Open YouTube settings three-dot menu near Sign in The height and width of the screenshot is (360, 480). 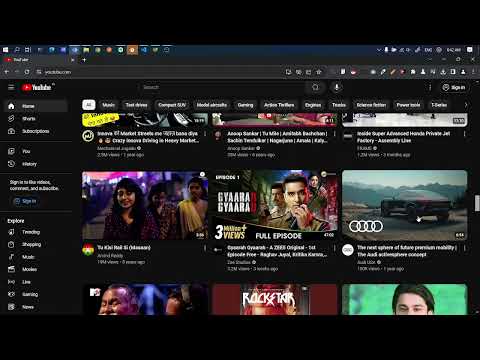coord(430,87)
